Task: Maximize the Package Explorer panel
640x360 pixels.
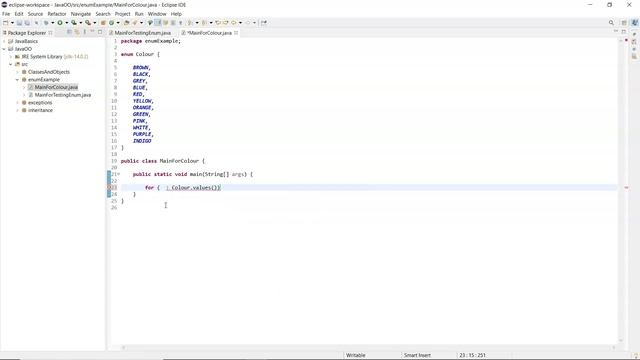Action: (100, 32)
